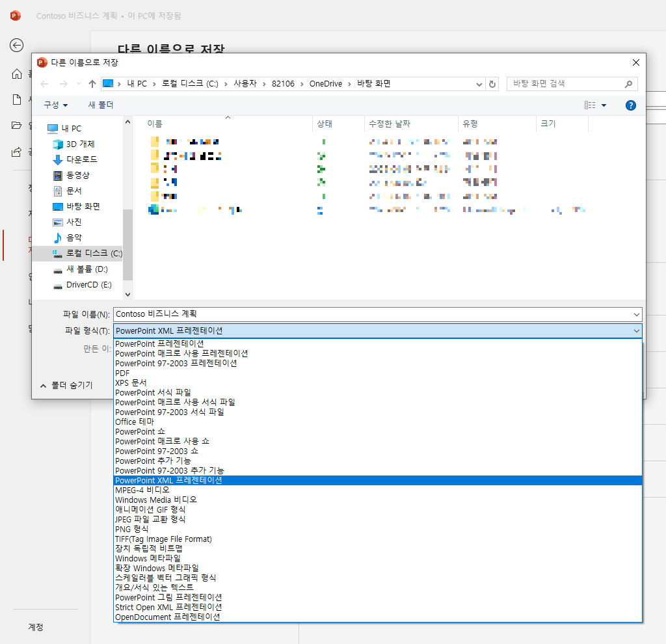This screenshot has width=666, height=644.
Task: Click 82106 breadcrumb segment
Action: (283, 84)
